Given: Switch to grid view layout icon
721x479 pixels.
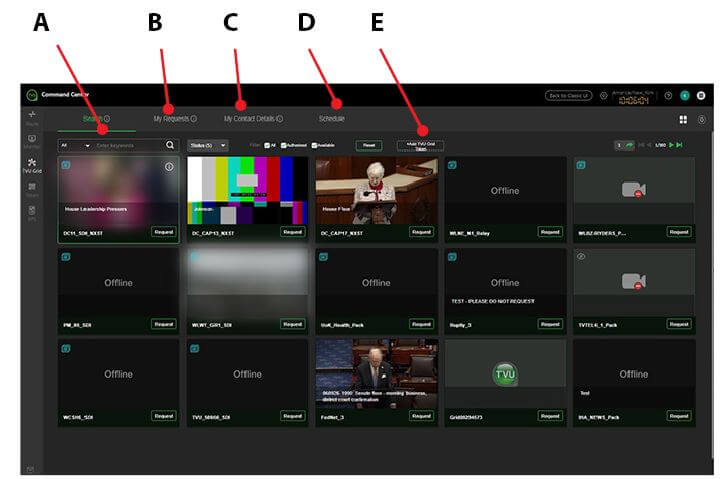Looking at the screenshot, I should [683, 120].
